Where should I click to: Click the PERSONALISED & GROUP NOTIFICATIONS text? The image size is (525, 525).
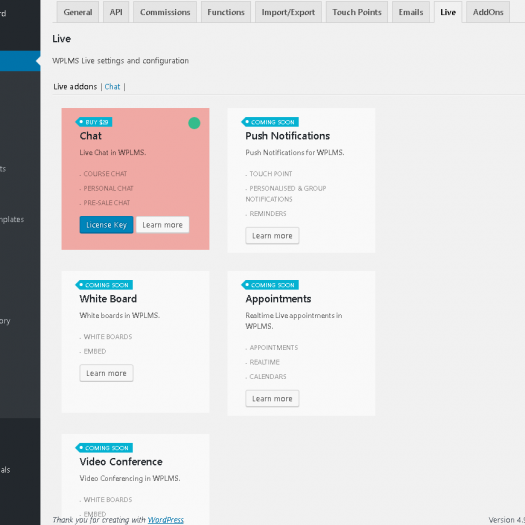pyautogui.click(x=286, y=194)
